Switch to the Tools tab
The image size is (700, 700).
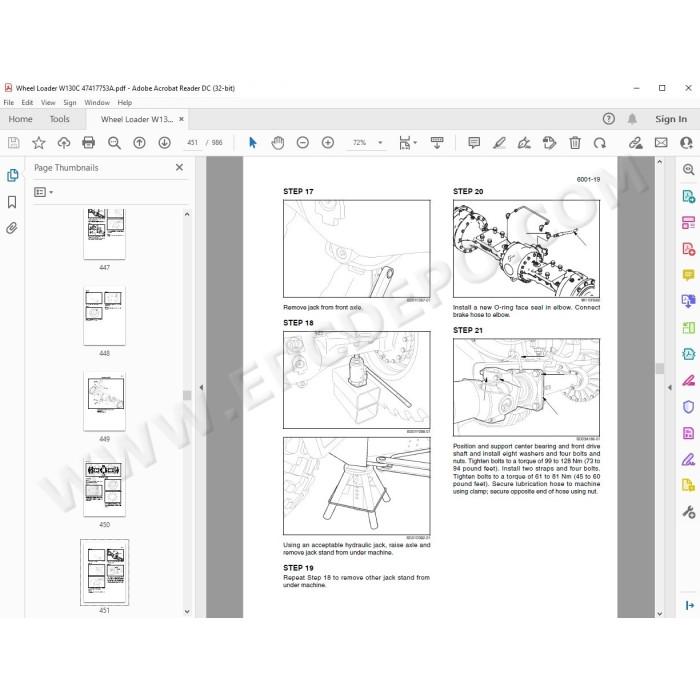pos(59,119)
